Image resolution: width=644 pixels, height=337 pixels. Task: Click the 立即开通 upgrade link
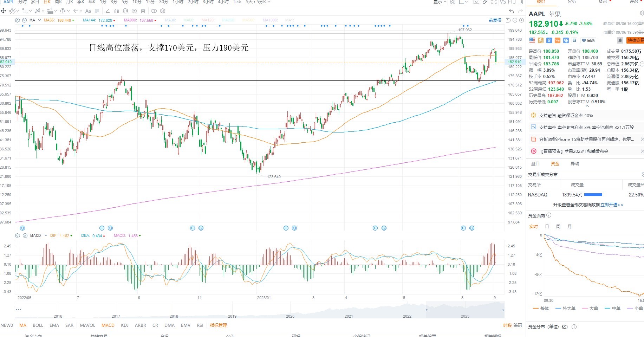click(612, 205)
